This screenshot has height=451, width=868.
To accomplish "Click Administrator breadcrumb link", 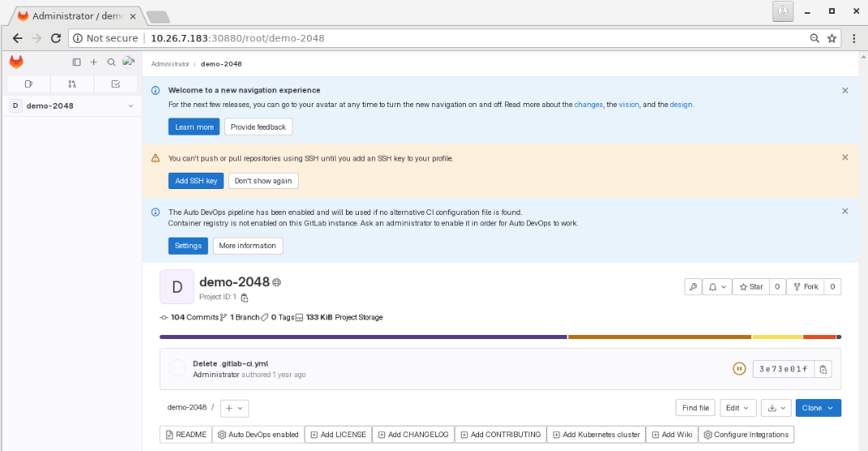I will pyautogui.click(x=170, y=64).
